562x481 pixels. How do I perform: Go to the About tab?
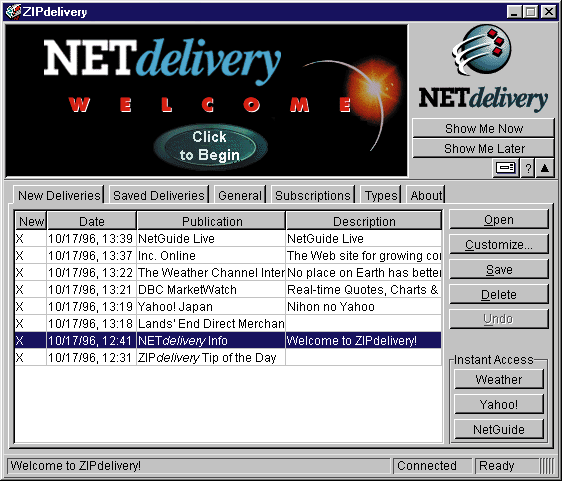pos(426,195)
